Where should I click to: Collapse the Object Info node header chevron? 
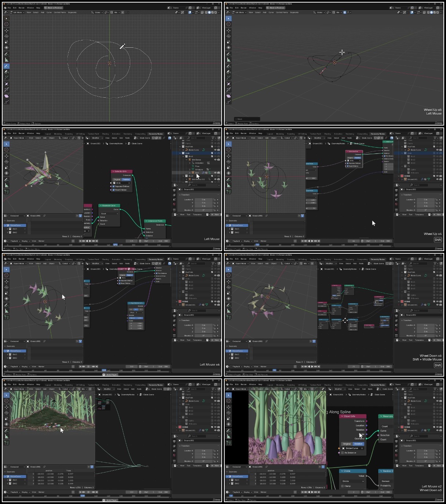[x=342, y=416]
